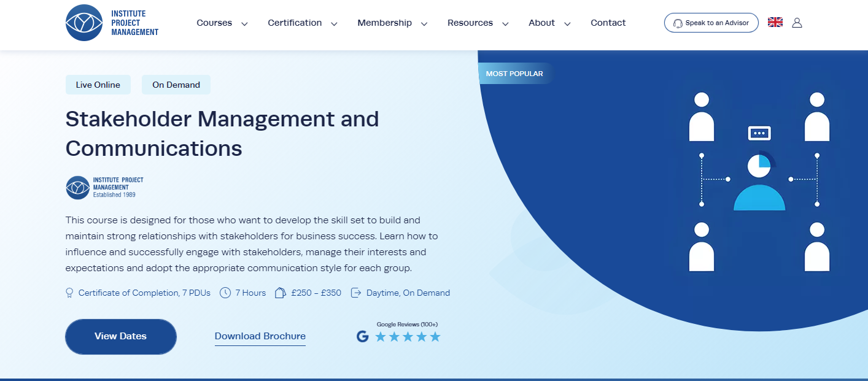Select the UK flag language icon
868x381 pixels.
click(x=775, y=21)
